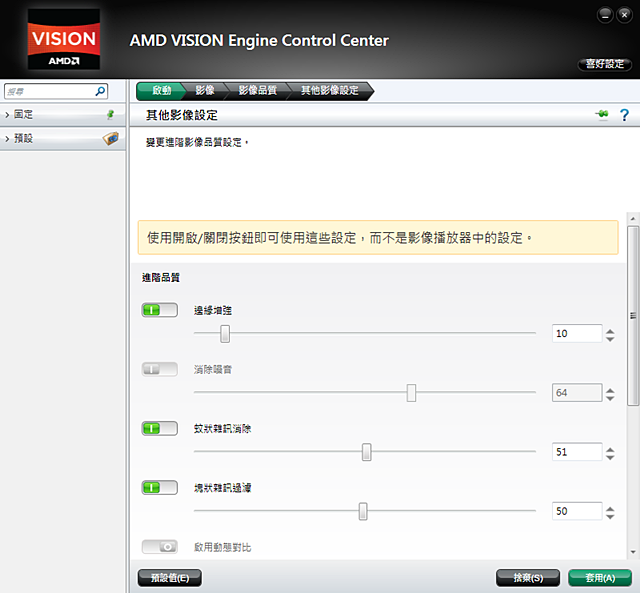This screenshot has height=593, width=640.
Task: Click the 邊緣增強 value box showing 10
Action: click(x=577, y=333)
